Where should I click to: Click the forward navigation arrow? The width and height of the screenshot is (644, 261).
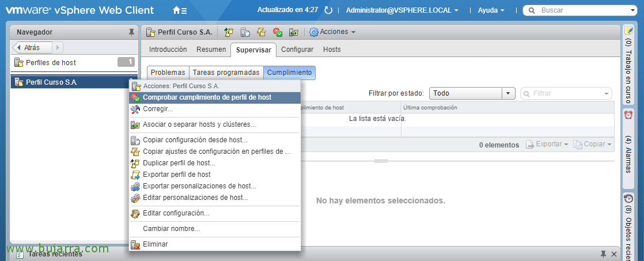(x=58, y=47)
